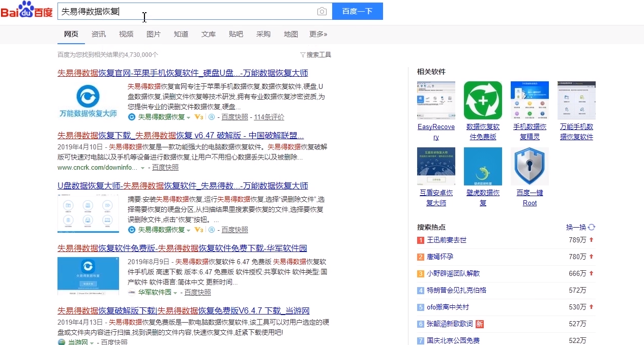This screenshot has width=644, height=345.
Task: Open result U盘数据恢复大师-失易得数据恢复软件
Action: pyautogui.click(x=183, y=185)
